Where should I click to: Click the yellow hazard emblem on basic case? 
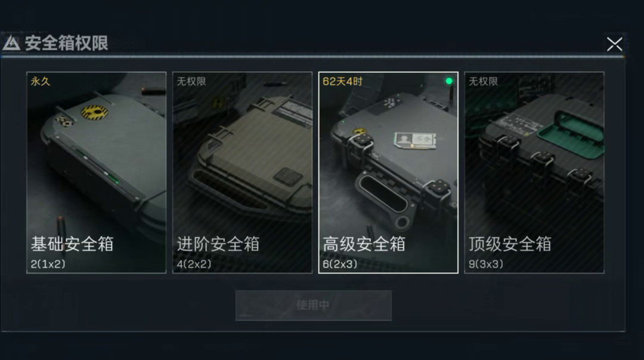pyautogui.click(x=94, y=112)
